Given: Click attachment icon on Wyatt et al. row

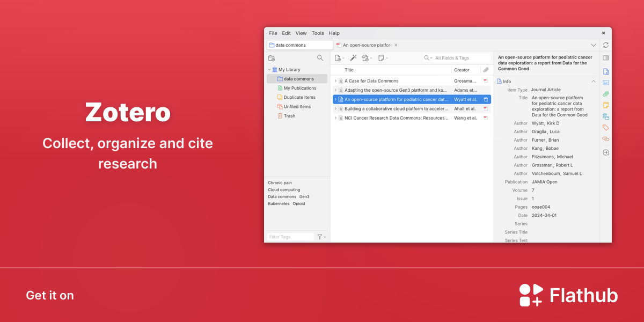Looking at the screenshot, I should (x=486, y=99).
